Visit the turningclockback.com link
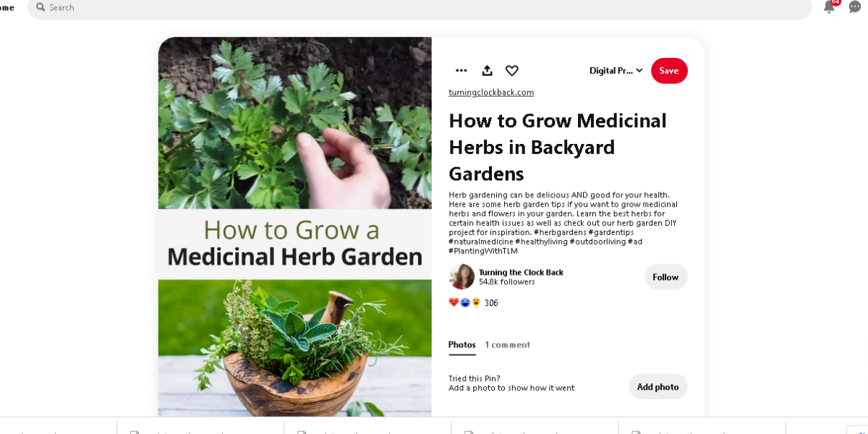 491,93
